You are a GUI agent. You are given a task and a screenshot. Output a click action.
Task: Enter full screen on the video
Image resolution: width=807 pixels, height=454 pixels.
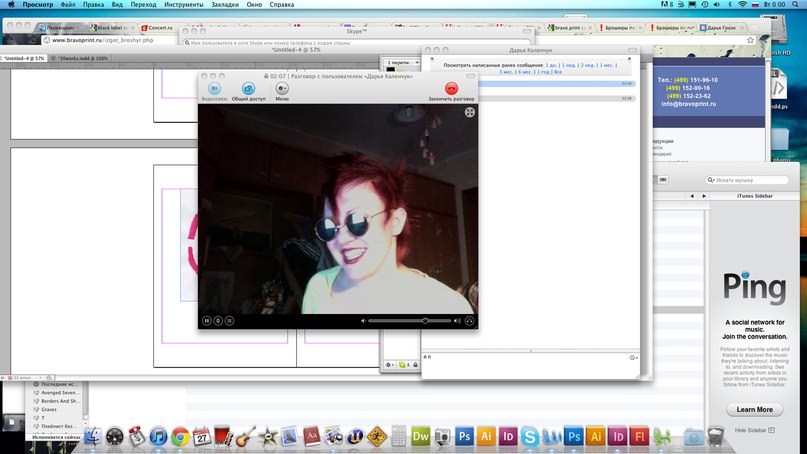click(x=469, y=113)
